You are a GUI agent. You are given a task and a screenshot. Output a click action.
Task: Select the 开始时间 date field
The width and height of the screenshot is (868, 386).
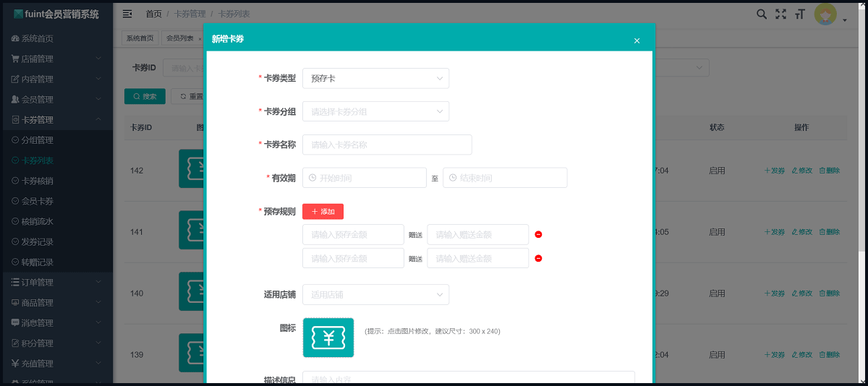[x=364, y=178]
